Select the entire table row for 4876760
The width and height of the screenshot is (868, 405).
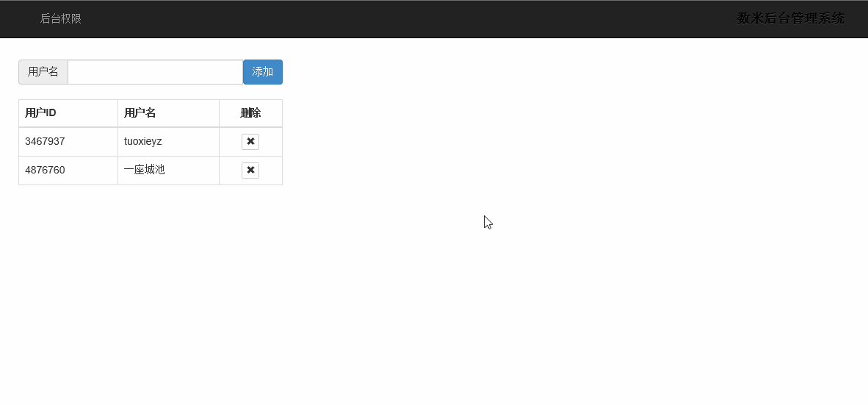151,170
